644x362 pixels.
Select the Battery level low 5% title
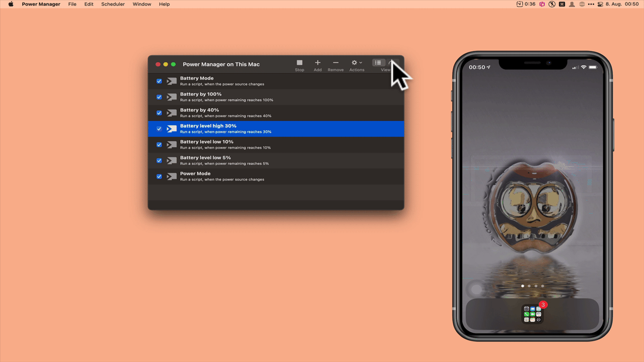(x=205, y=157)
